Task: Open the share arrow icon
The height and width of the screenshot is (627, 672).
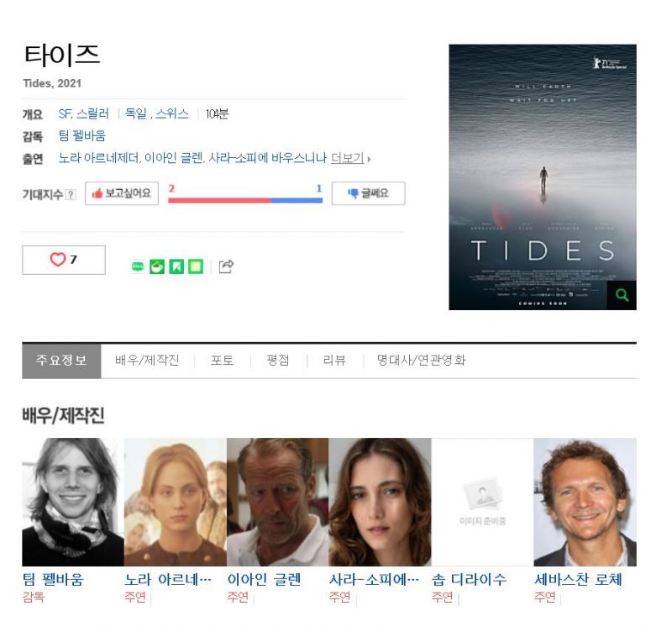Action: (x=226, y=266)
